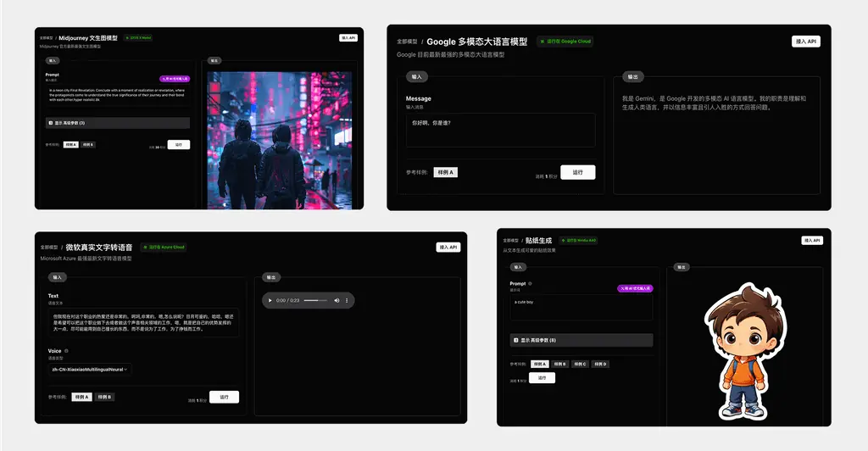This screenshot has height=451, width=868.
Task: Open 全部模型 breadcrumb in Midjourney panel
Action: [46, 38]
